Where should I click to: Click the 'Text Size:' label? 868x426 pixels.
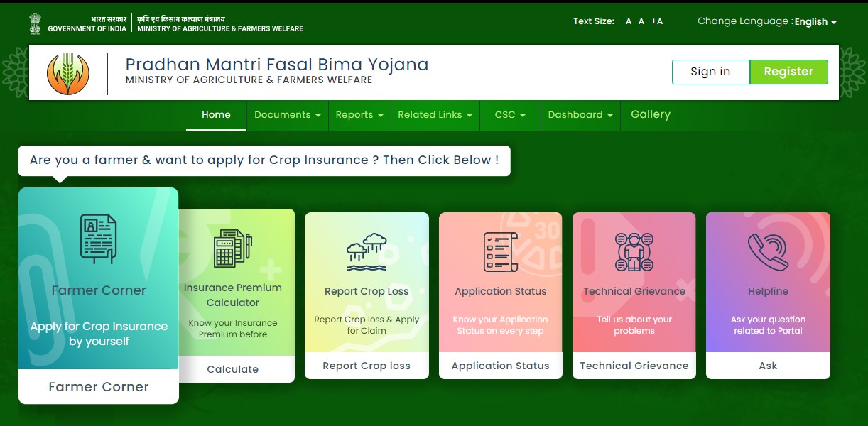point(594,21)
